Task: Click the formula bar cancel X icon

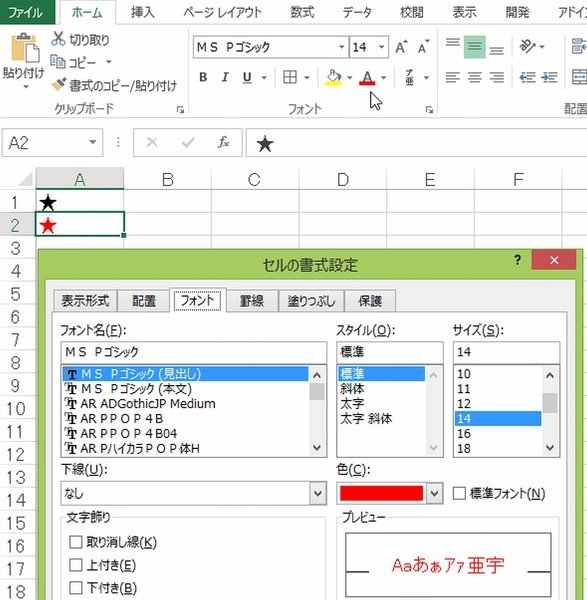Action: click(152, 142)
